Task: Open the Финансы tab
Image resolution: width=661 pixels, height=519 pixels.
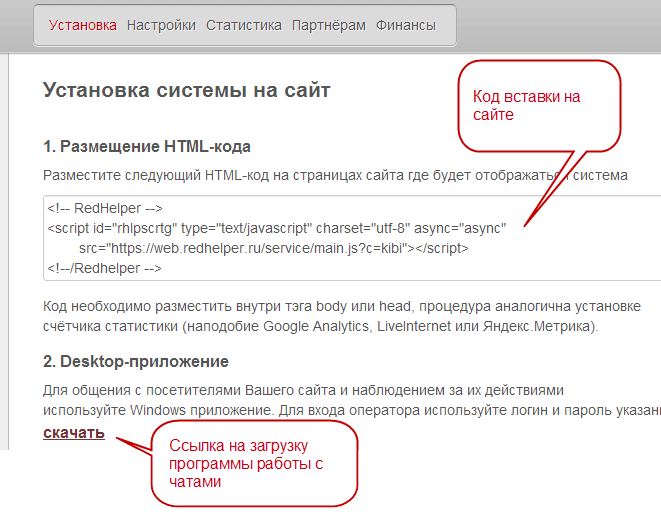Action: pos(406,25)
